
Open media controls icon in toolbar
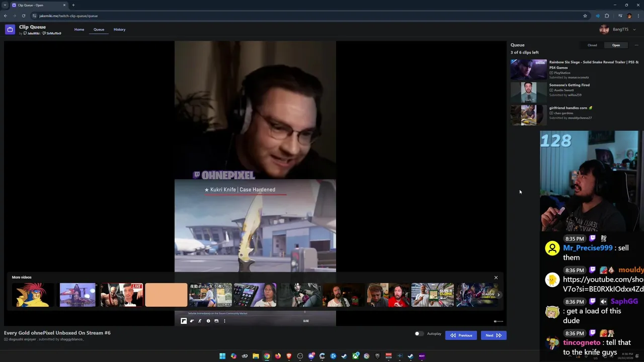click(x=620, y=16)
